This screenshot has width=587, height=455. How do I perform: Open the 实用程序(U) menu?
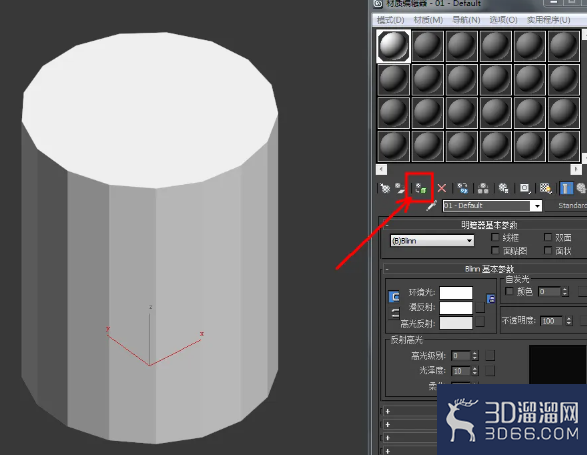point(548,20)
